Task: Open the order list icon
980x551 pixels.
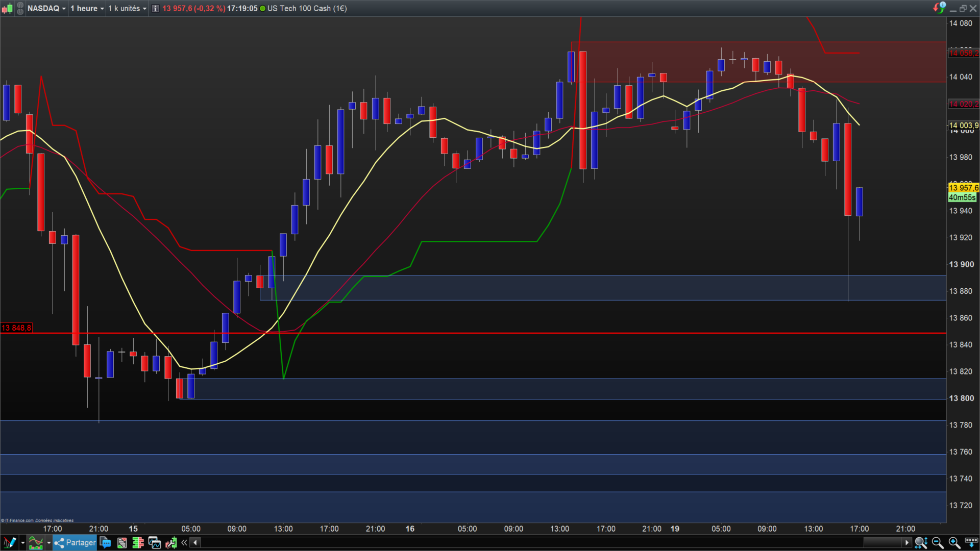Action: [x=122, y=543]
